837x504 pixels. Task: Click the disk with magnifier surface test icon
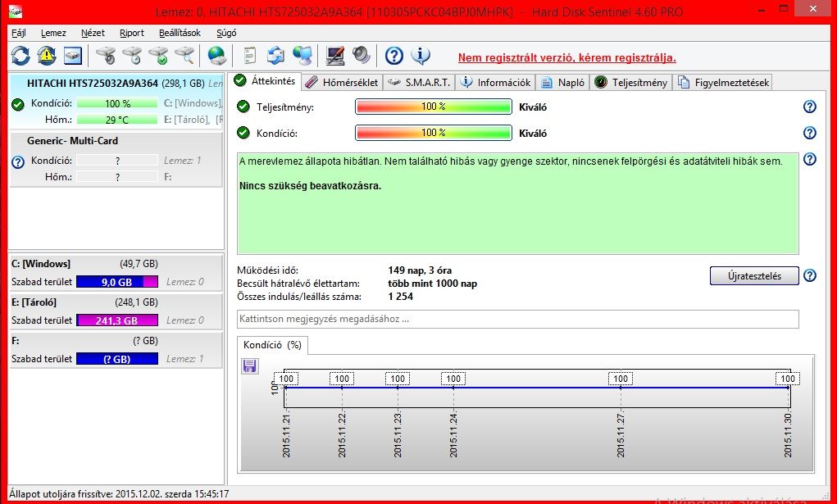184,56
